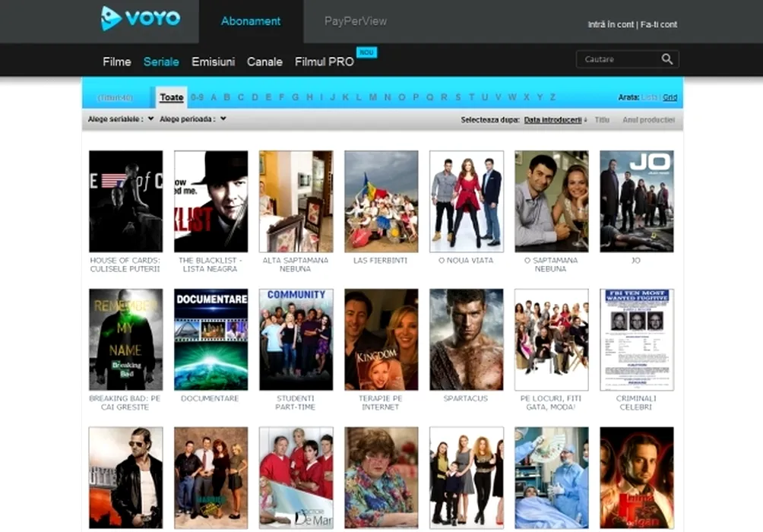The height and width of the screenshot is (532, 763).
Task: Open the Breaking Bad poster
Action: 125,339
